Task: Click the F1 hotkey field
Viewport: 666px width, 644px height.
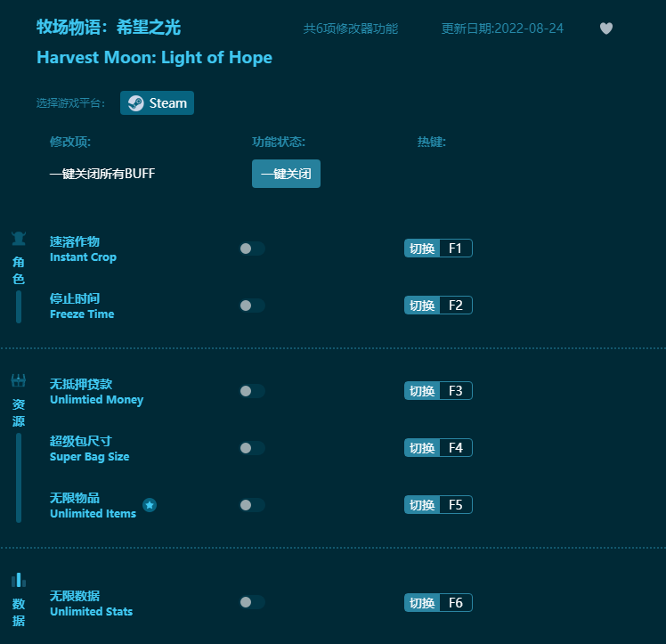Action: click(456, 249)
